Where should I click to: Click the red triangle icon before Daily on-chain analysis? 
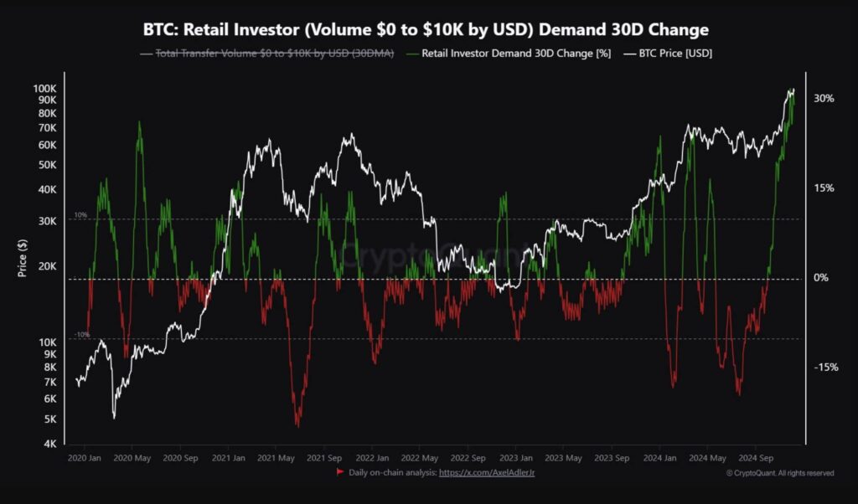click(x=340, y=473)
